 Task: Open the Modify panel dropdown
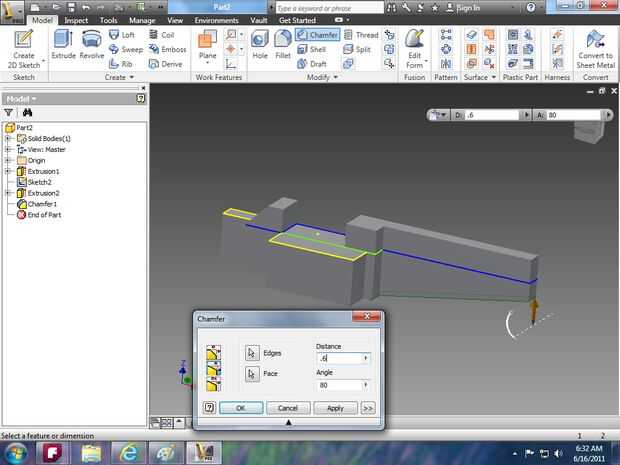point(322,77)
